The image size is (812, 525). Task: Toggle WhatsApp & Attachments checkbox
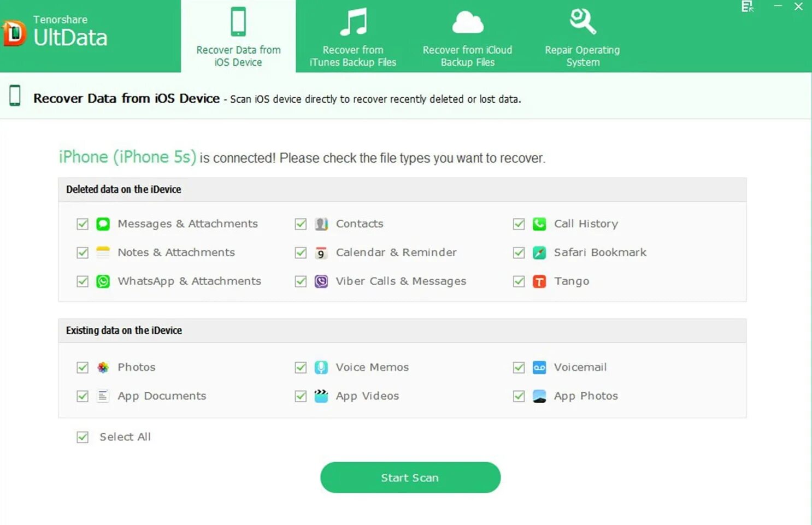coord(83,281)
